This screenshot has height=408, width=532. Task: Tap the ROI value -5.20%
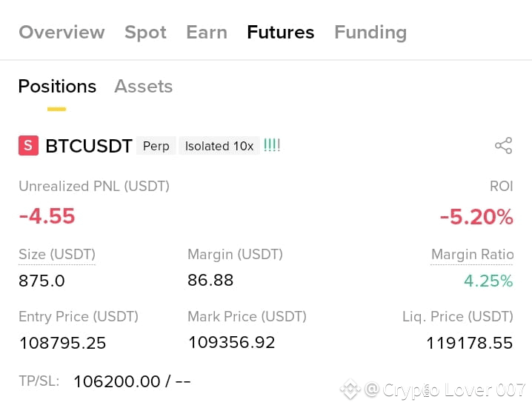(x=476, y=216)
